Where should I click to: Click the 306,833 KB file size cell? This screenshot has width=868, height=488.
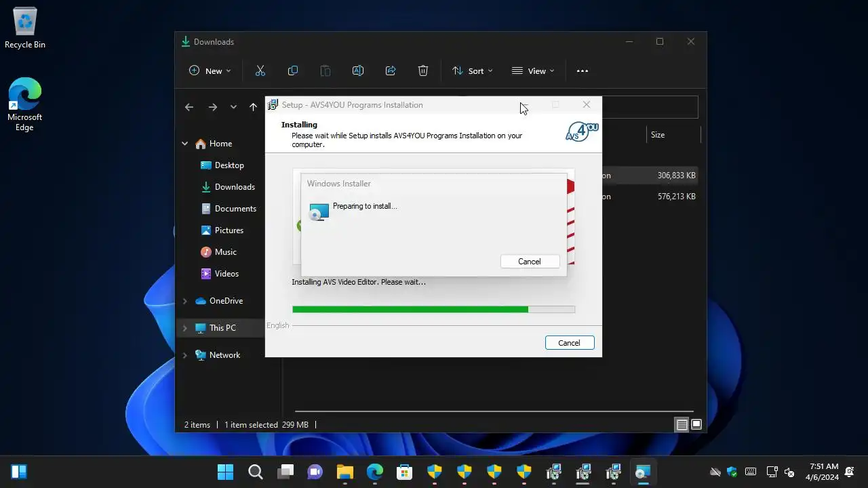(676, 176)
